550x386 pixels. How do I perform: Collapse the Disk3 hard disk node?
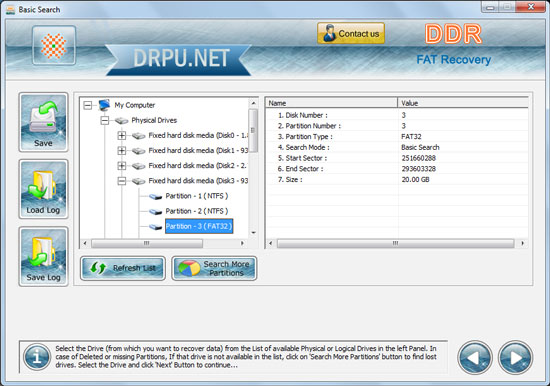tap(122, 181)
